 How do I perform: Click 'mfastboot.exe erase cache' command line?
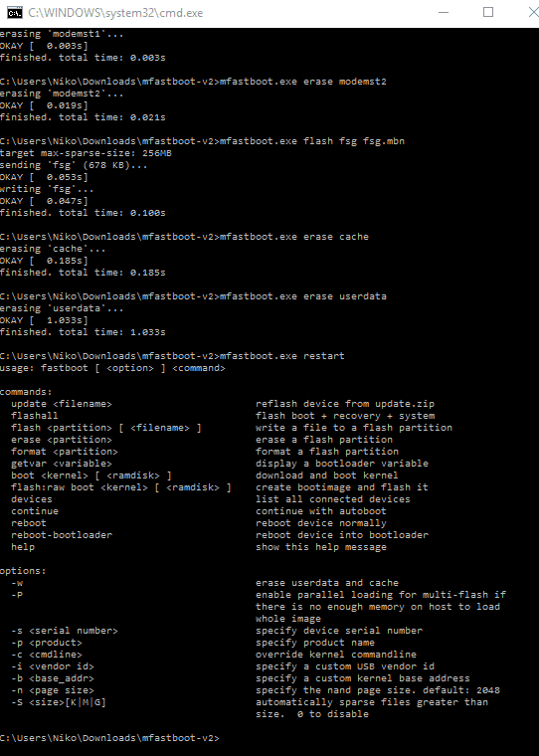[x=184, y=237]
